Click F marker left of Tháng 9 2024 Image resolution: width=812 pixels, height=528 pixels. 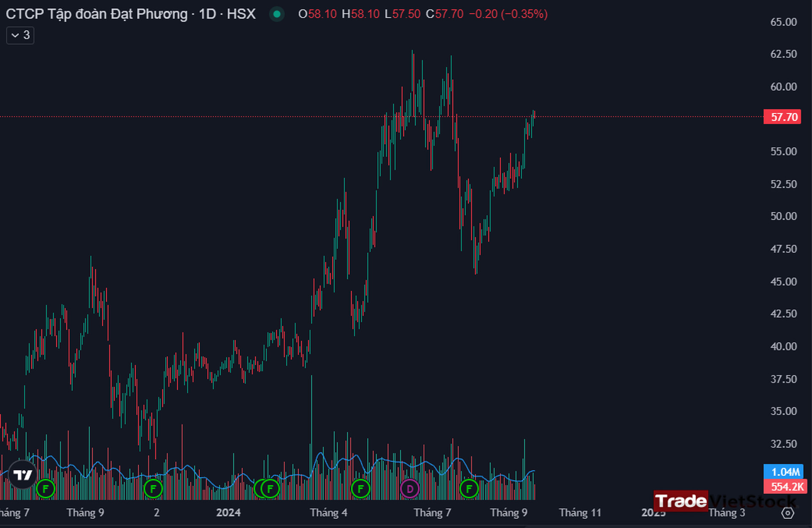click(469, 489)
